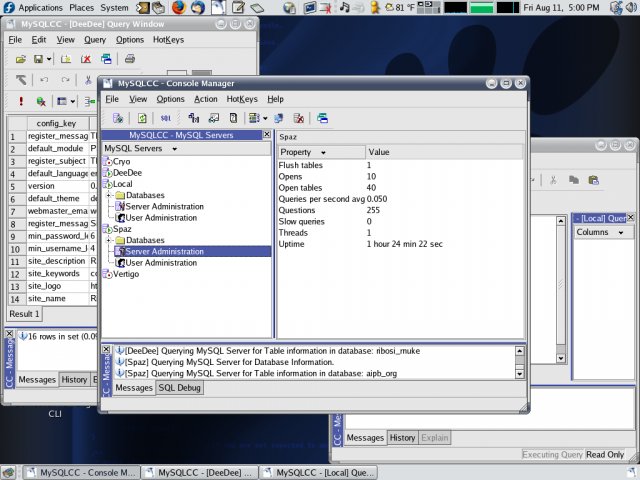
Task: Open the MySQL Servers header dropdown arrow
Action: (175, 149)
